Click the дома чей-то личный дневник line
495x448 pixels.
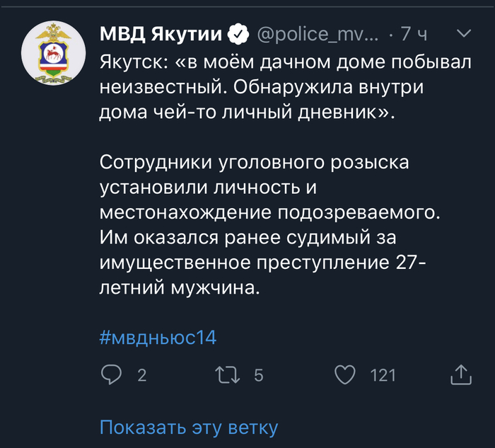click(248, 112)
